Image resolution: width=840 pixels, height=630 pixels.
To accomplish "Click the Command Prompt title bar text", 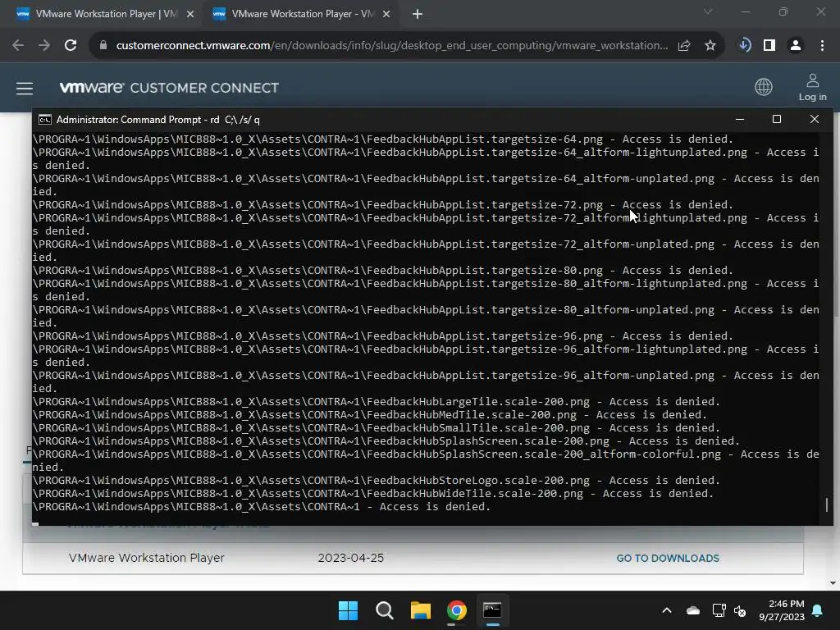I will (x=158, y=120).
